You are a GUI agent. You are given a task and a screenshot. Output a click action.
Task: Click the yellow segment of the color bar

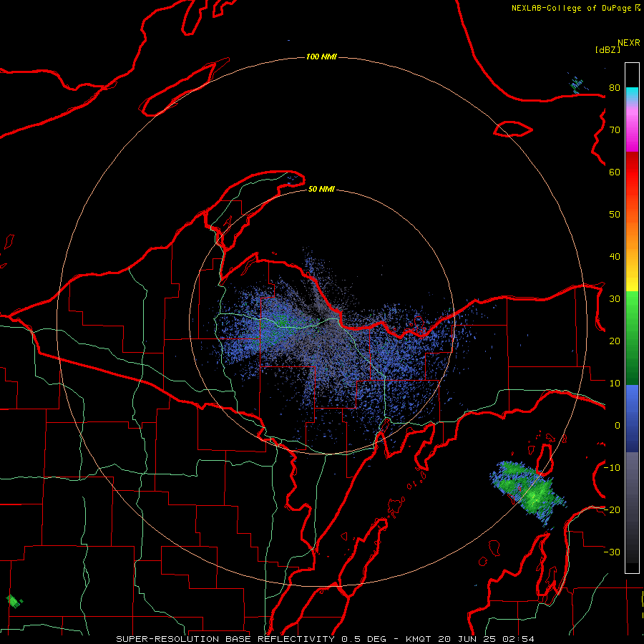[632, 283]
